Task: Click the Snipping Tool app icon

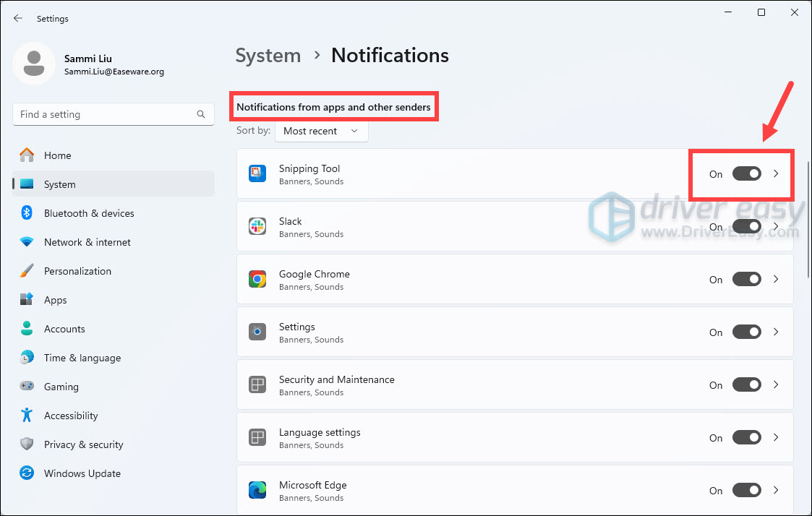Action: pyautogui.click(x=257, y=173)
